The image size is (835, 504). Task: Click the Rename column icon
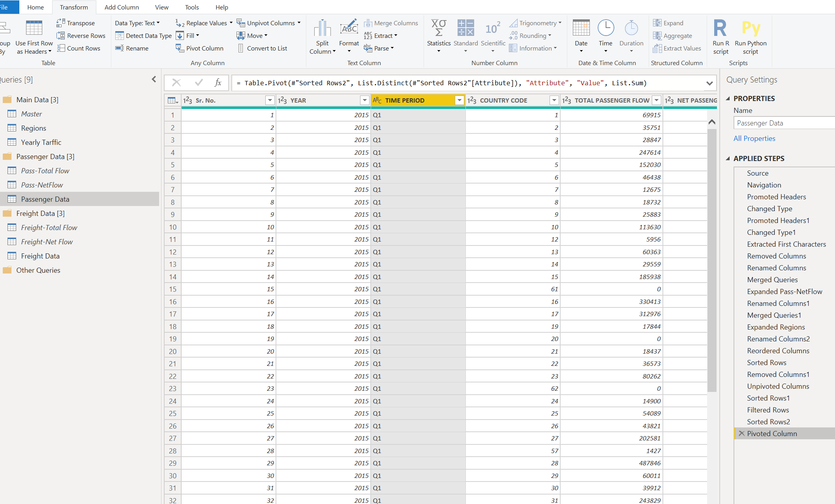(x=120, y=48)
